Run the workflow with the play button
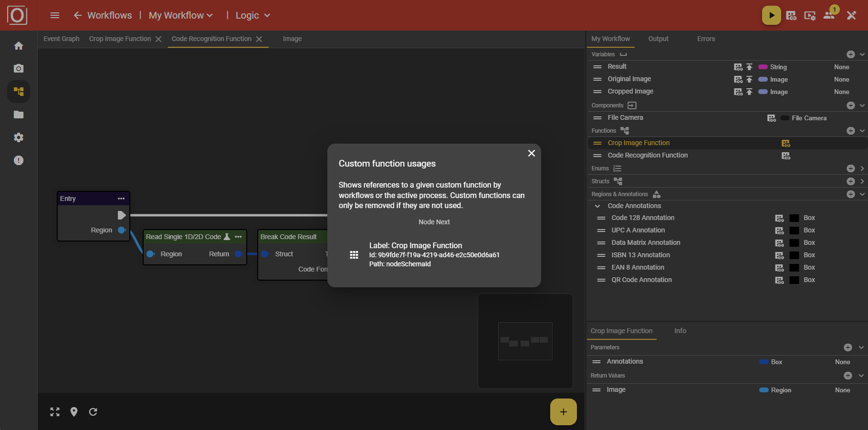 click(771, 15)
